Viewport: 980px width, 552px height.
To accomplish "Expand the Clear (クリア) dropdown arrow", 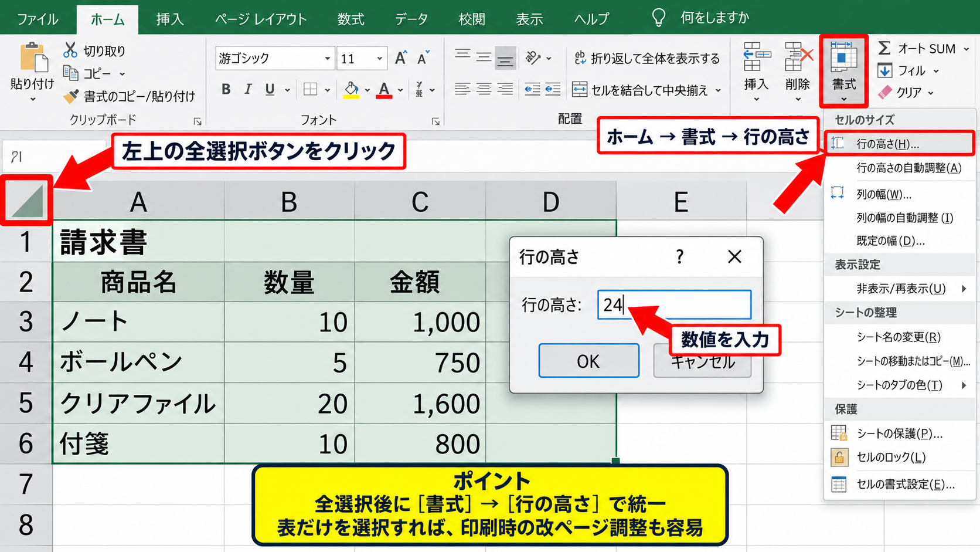I will click(x=930, y=93).
